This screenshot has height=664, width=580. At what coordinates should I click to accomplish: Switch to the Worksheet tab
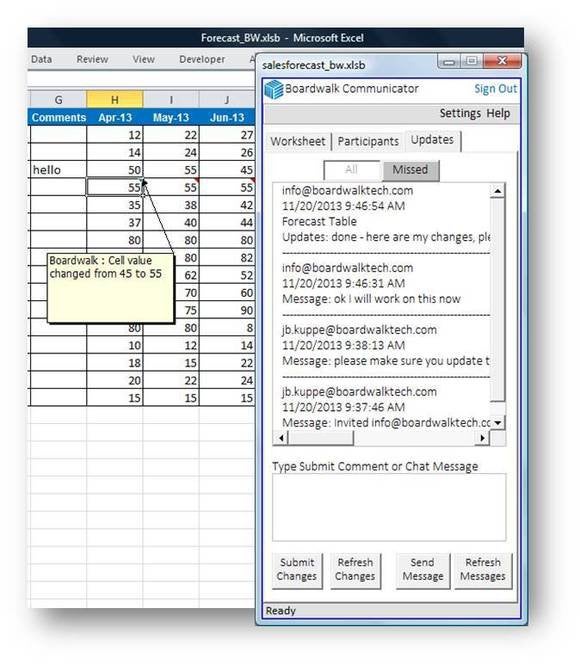[298, 141]
